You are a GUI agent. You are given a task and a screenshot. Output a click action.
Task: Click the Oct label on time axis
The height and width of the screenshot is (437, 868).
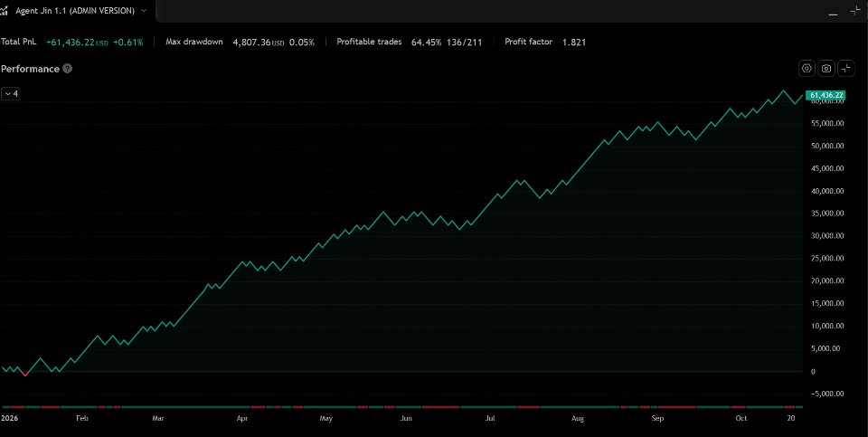pyautogui.click(x=741, y=419)
